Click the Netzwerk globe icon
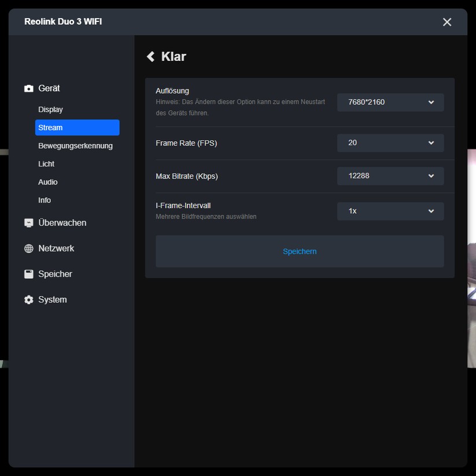 (28, 248)
